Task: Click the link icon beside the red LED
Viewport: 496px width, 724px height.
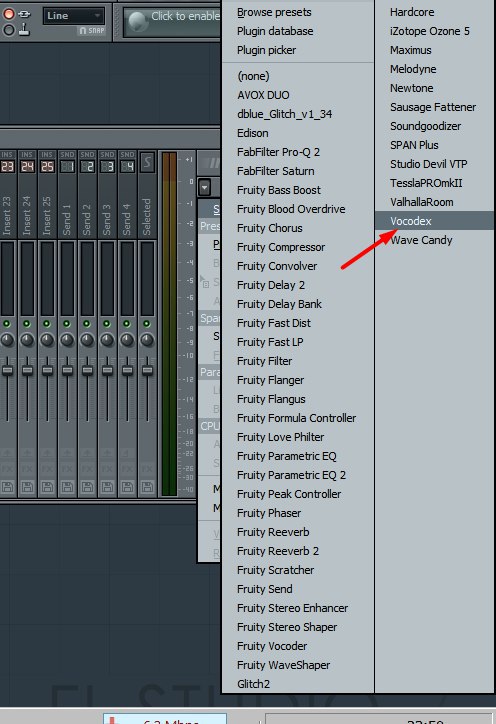Action: tap(24, 14)
